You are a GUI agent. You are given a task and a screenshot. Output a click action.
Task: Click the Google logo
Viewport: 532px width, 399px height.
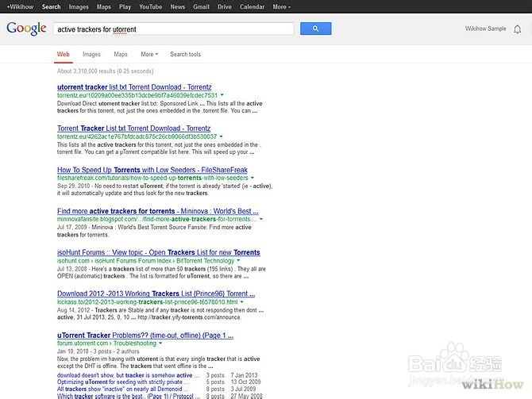click(26, 29)
